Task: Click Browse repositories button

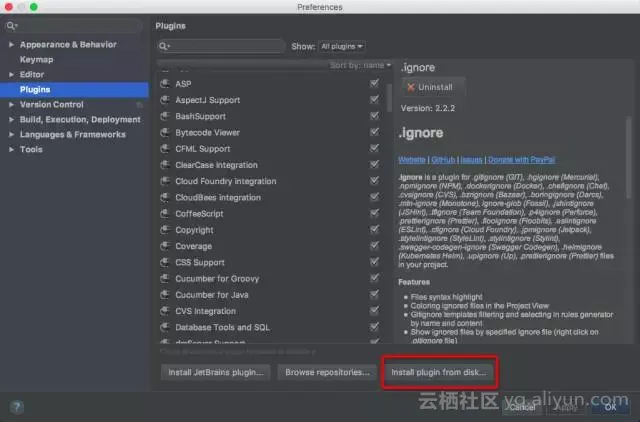Action: [x=327, y=372]
